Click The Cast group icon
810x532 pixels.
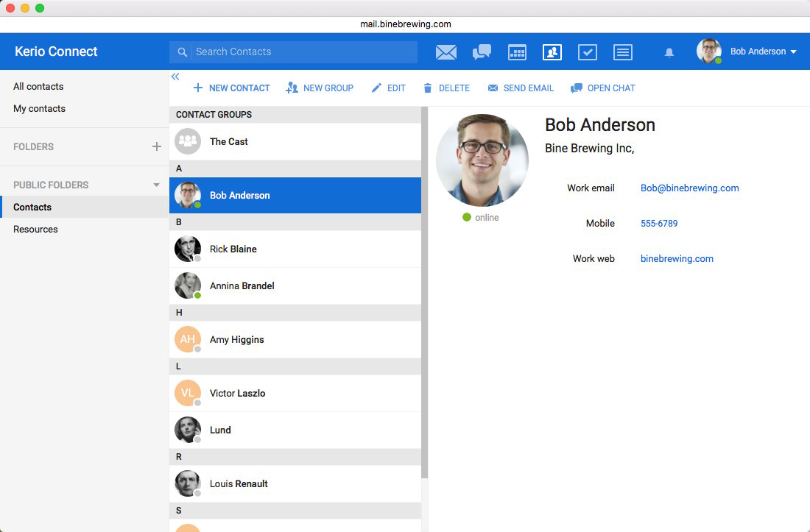188,141
